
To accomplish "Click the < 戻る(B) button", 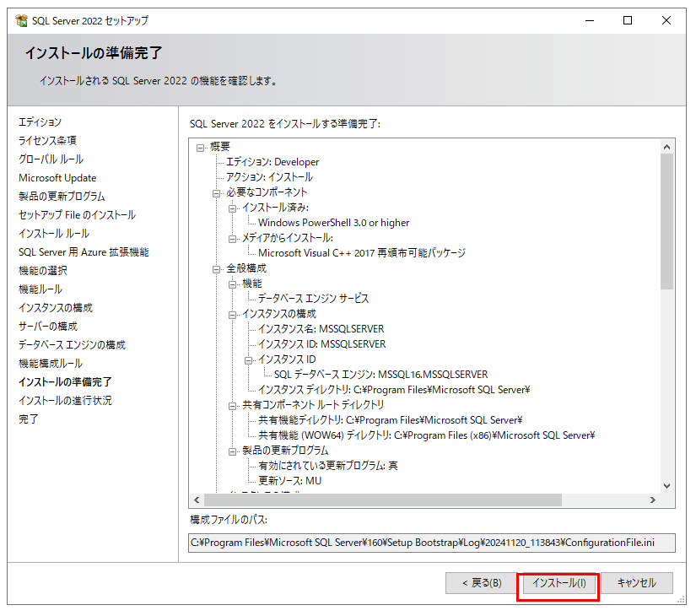I will click(481, 583).
